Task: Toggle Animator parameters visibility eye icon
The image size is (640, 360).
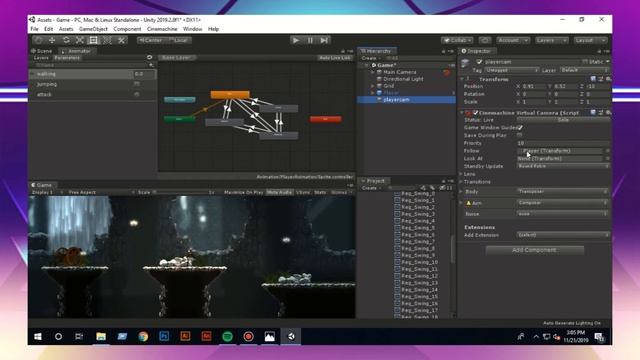Action: (x=150, y=58)
